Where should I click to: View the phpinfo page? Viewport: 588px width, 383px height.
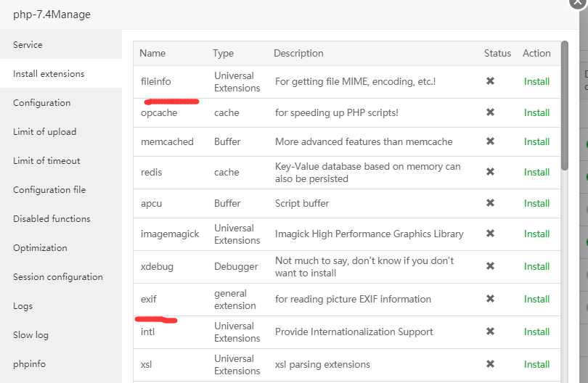29,364
